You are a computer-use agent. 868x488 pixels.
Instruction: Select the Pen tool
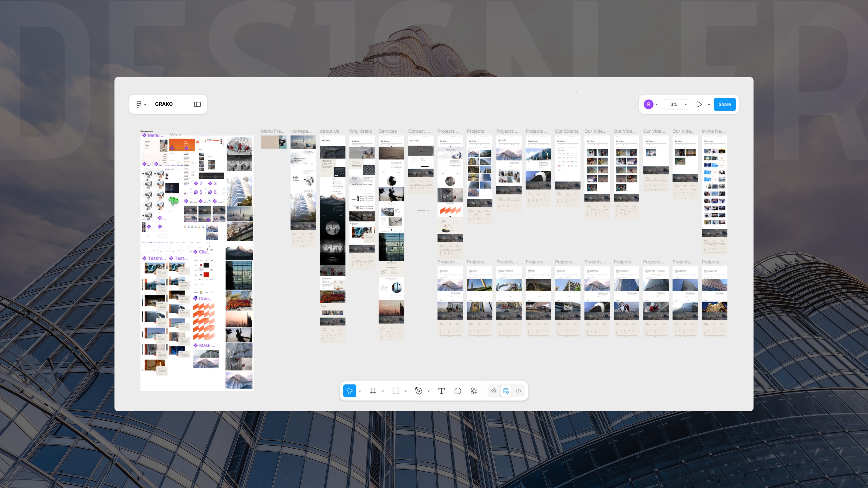pyautogui.click(x=419, y=391)
